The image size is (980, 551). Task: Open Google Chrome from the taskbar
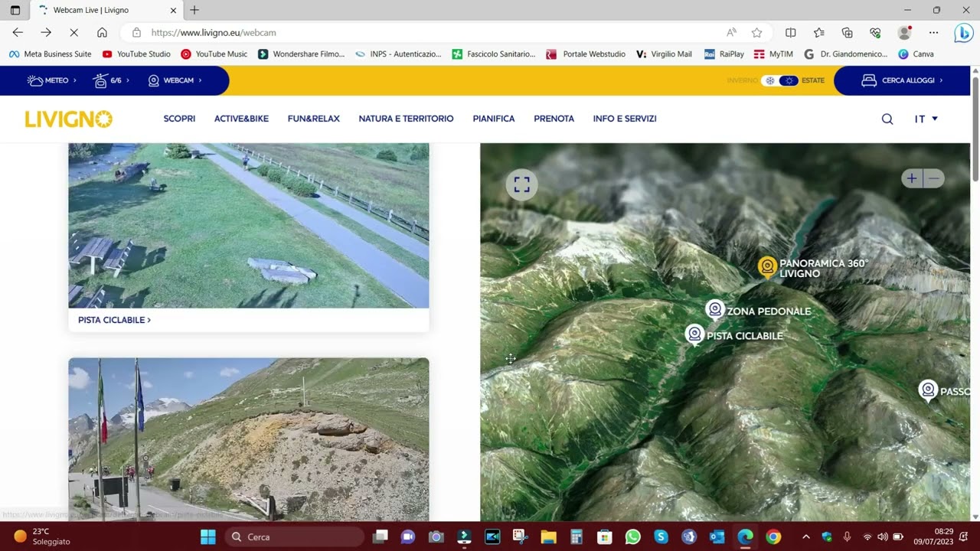tap(773, 536)
